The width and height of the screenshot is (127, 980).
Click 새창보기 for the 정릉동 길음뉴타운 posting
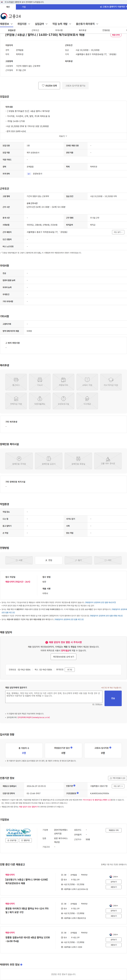[x=113, y=945]
